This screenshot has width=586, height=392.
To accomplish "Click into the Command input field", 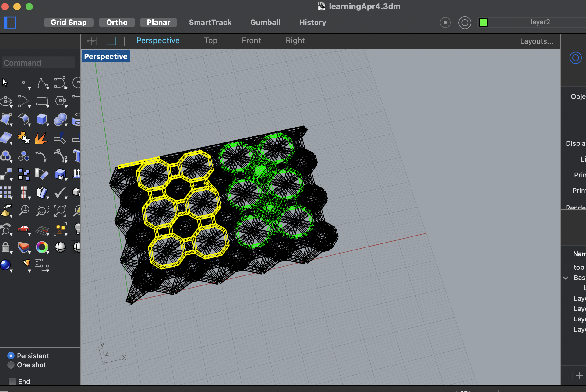I will (x=38, y=63).
